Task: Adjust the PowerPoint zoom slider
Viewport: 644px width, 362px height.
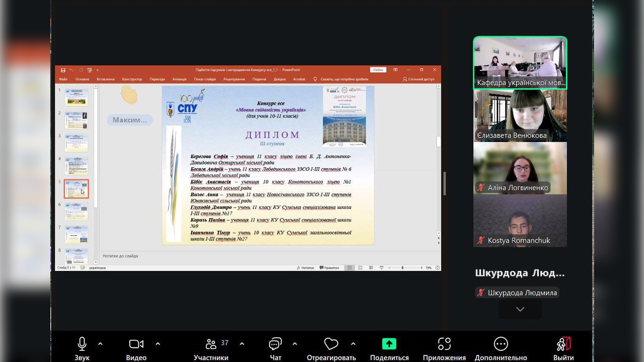Action: click(x=402, y=268)
